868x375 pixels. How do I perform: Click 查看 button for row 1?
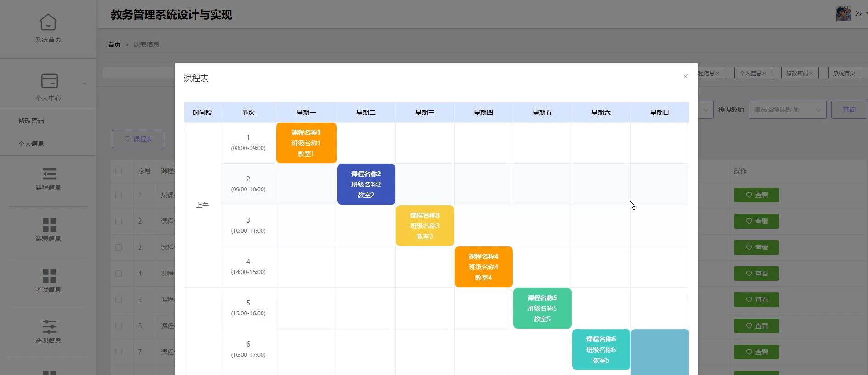(x=756, y=195)
